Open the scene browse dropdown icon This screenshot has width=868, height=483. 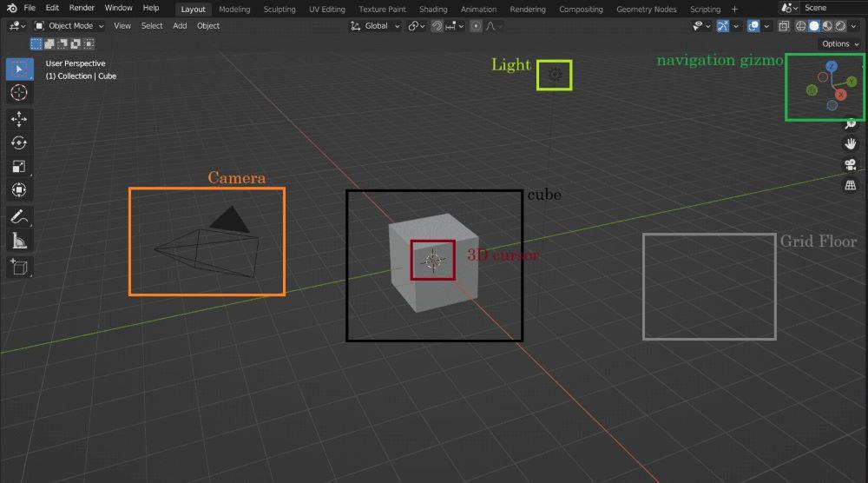point(789,8)
